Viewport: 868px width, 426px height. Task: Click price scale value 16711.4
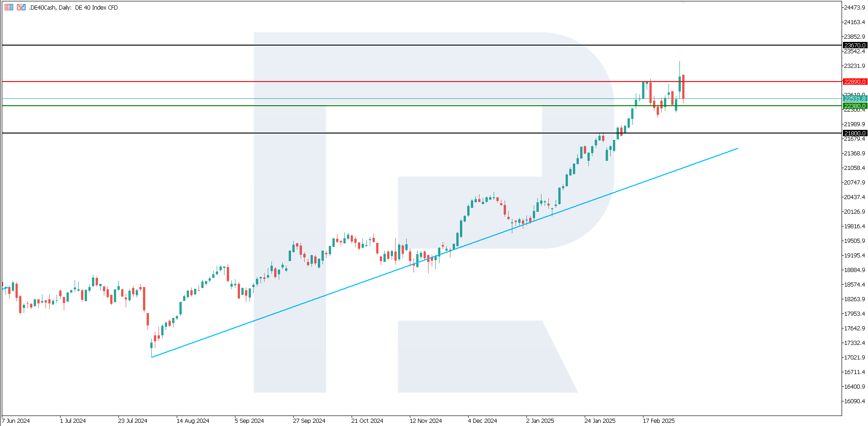(854, 372)
